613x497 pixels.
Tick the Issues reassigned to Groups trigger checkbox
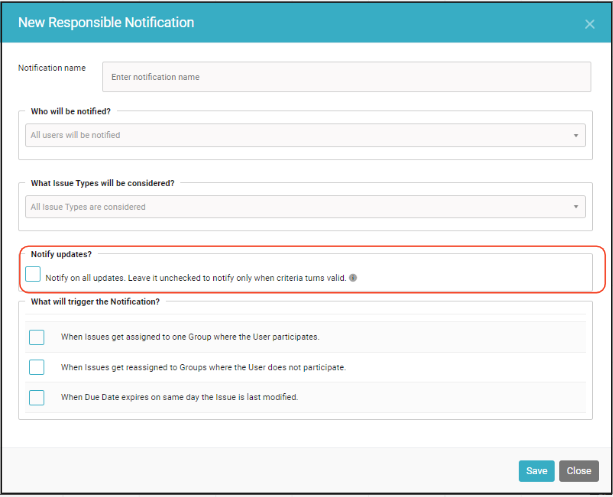point(37,367)
